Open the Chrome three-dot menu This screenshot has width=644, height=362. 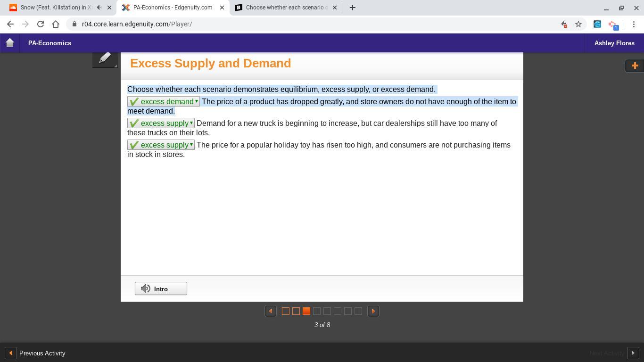pos(634,24)
